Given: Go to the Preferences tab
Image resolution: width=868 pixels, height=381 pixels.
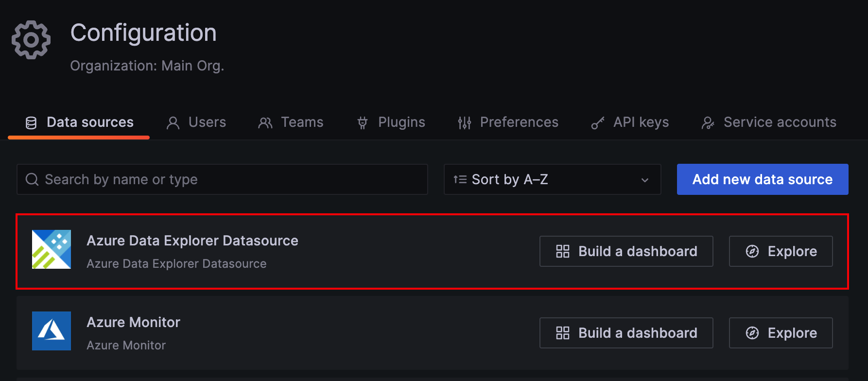Looking at the screenshot, I should (508, 122).
